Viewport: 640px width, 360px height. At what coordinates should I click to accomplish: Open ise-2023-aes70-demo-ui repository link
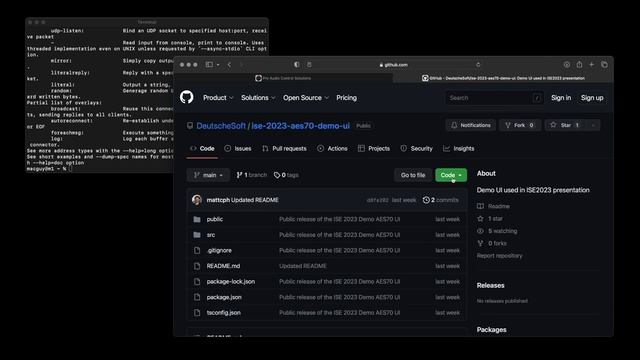pyautogui.click(x=300, y=126)
